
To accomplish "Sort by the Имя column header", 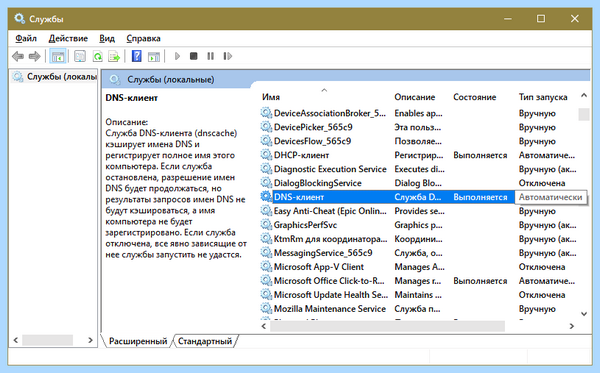I will 271,97.
